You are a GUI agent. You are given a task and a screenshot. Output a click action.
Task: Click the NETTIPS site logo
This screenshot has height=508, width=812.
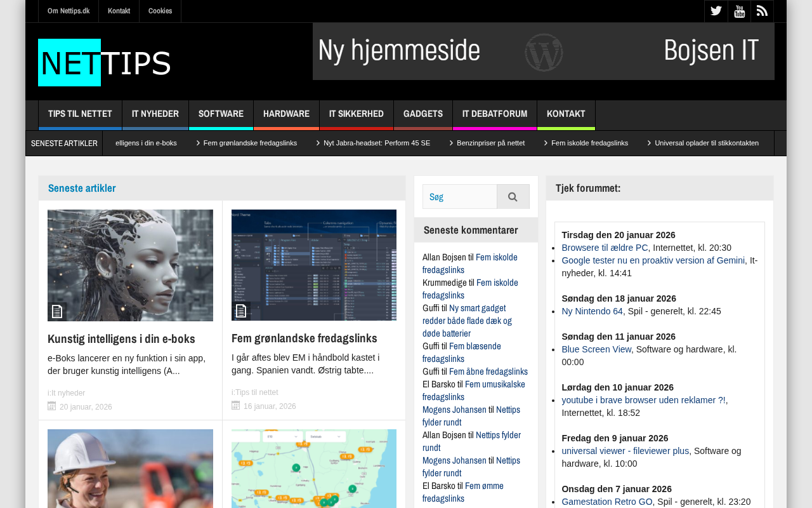(x=105, y=63)
